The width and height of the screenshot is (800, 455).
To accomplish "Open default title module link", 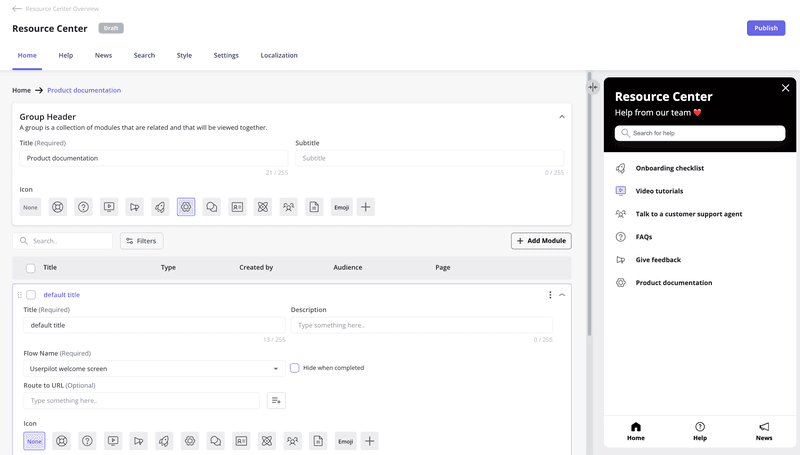I will (62, 295).
